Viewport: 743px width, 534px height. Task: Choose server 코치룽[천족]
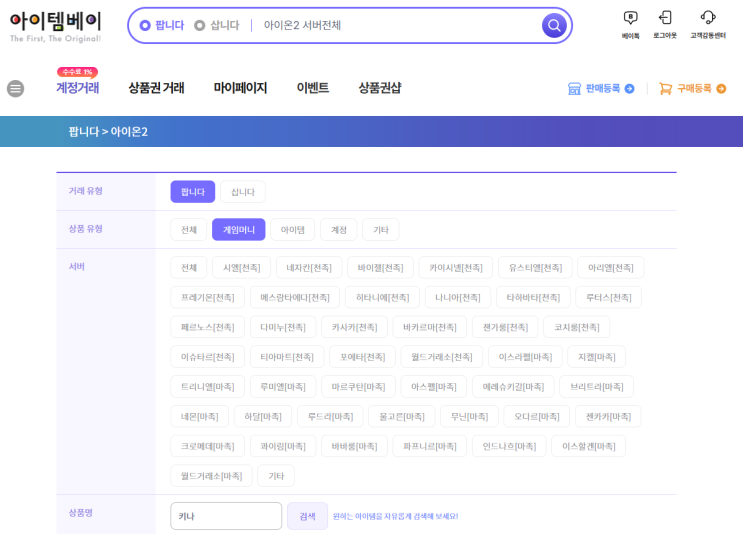click(x=577, y=327)
